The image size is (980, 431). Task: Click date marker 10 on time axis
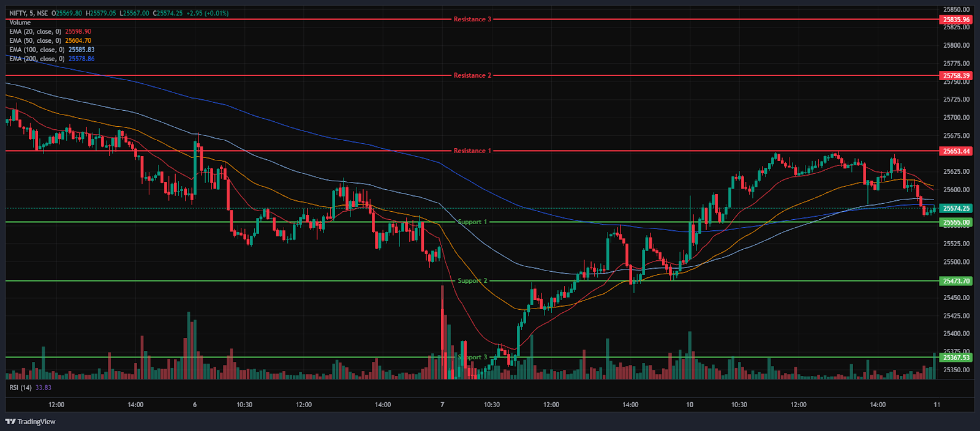[690, 405]
